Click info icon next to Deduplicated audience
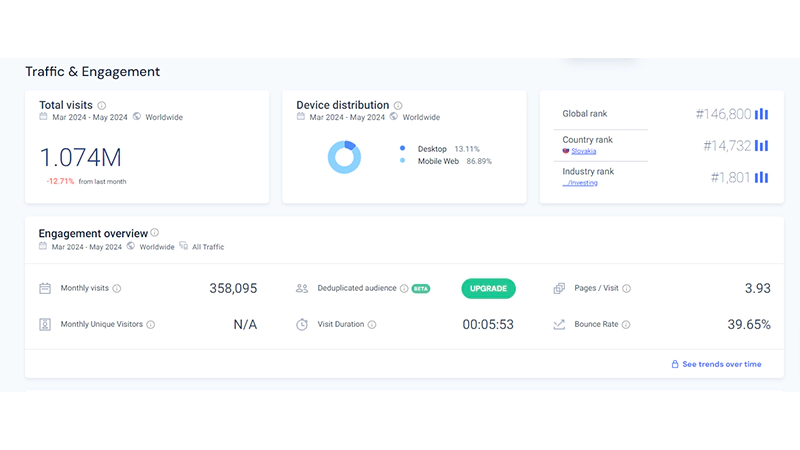 tap(404, 289)
